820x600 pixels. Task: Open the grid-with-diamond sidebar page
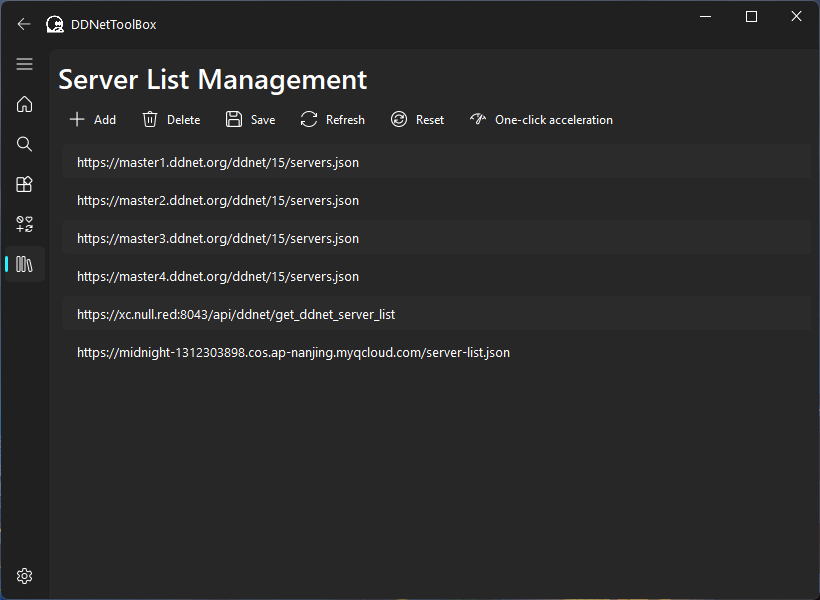pyautogui.click(x=25, y=184)
